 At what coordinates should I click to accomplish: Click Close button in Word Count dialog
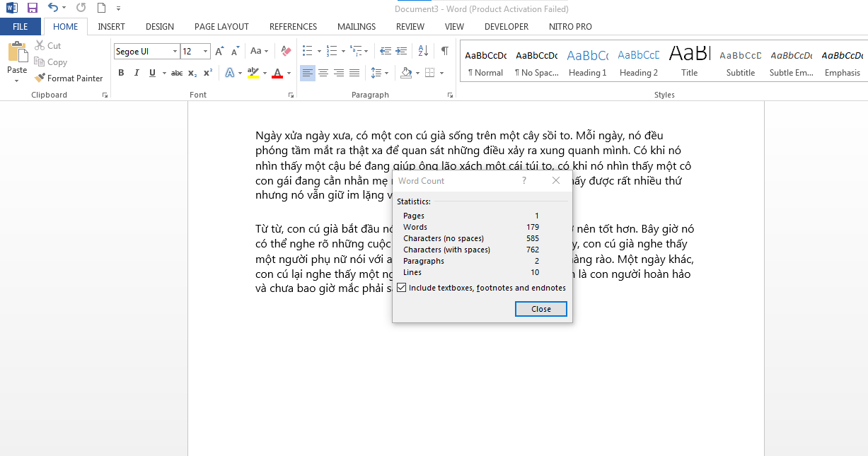coord(541,309)
